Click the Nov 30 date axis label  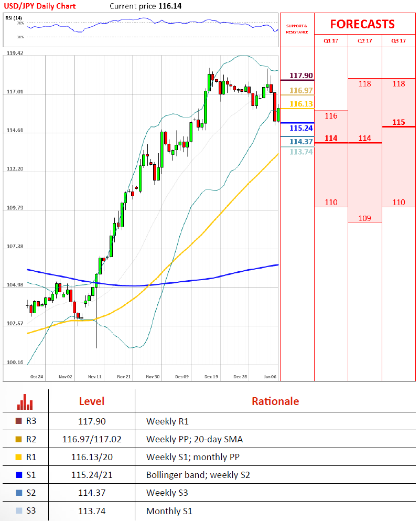[x=153, y=377]
